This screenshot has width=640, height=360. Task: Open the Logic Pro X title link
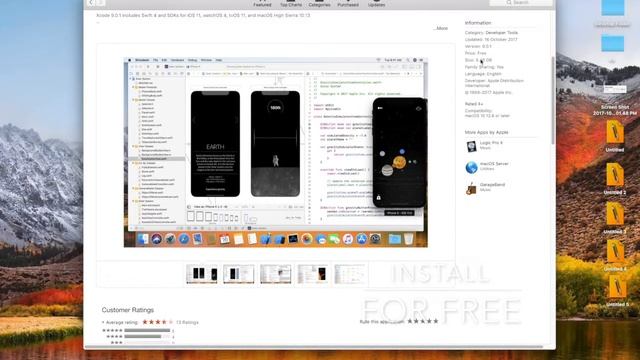click(x=491, y=143)
